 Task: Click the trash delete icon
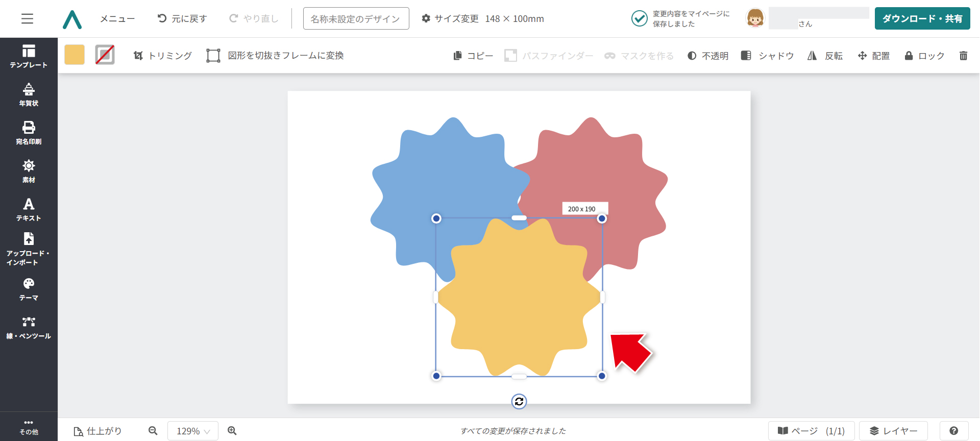(963, 56)
